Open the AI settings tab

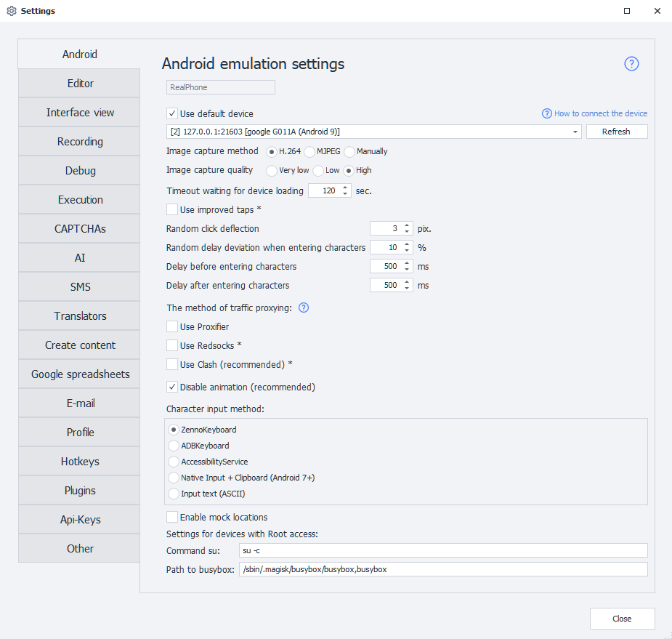(x=80, y=258)
